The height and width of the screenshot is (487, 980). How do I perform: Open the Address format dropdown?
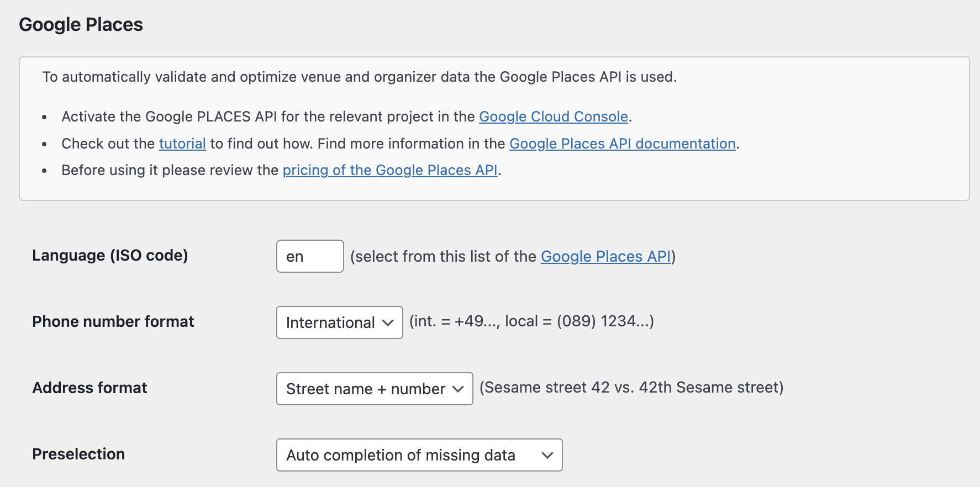point(375,389)
